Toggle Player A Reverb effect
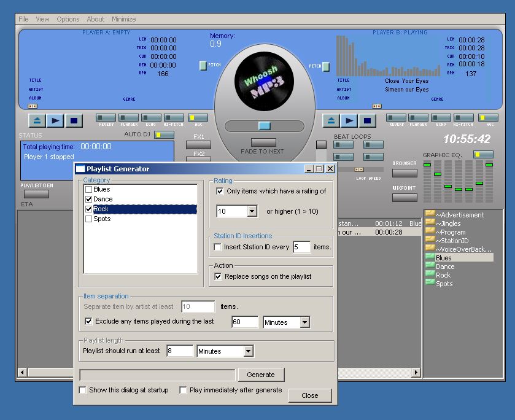 point(106,118)
